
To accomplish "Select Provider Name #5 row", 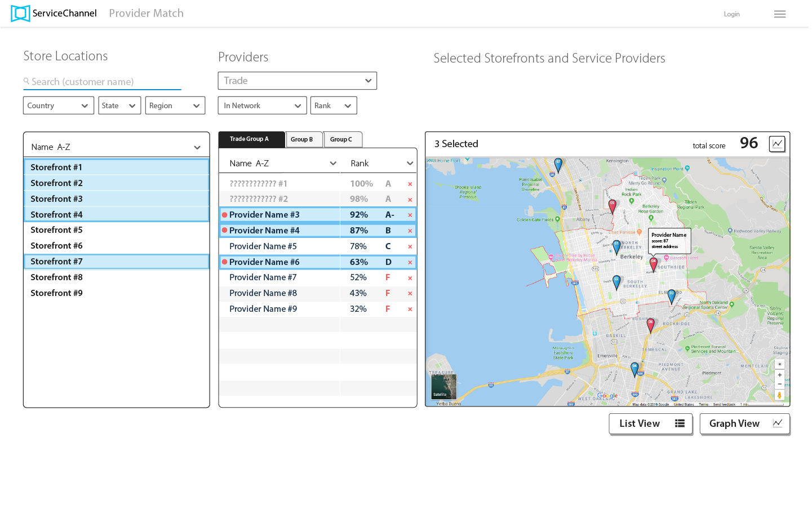I will pyautogui.click(x=318, y=246).
